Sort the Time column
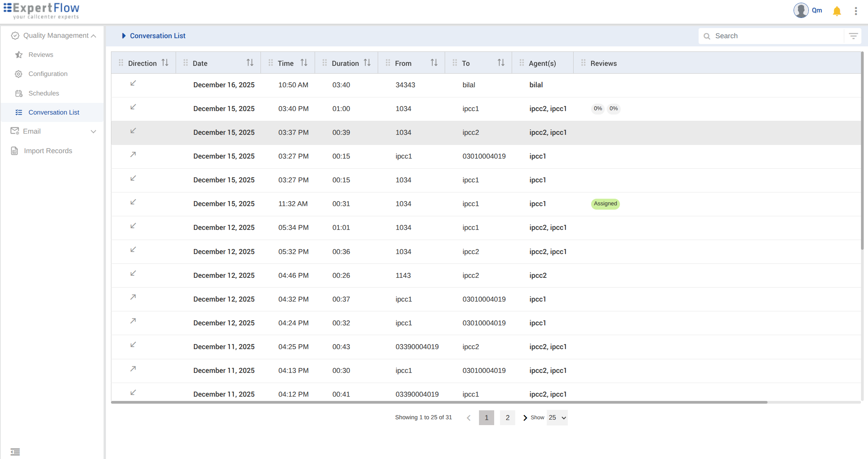Screen dimensions: 868x459 click(304, 63)
